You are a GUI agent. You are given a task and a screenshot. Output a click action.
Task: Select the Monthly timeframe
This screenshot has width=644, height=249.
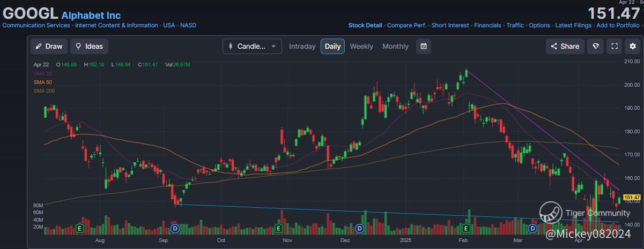[x=395, y=46]
